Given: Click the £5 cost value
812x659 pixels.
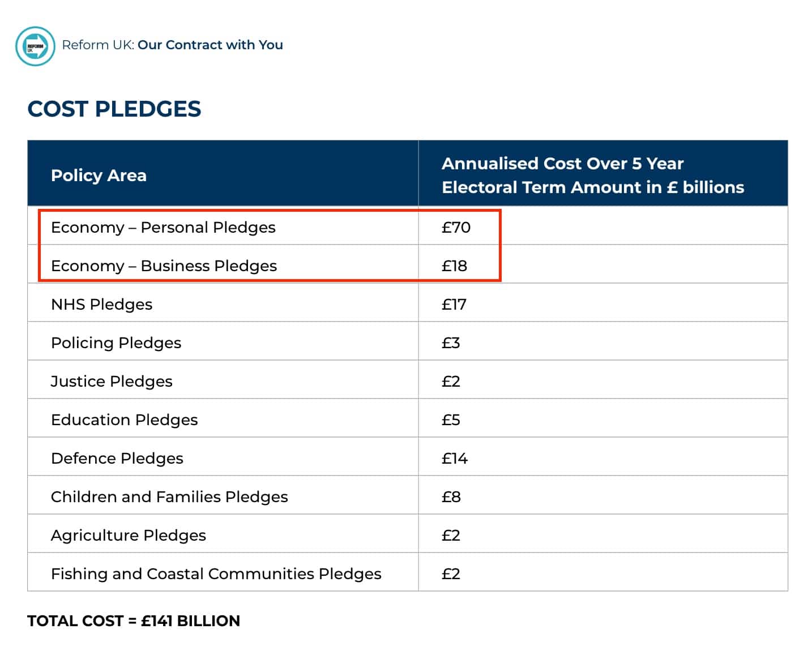Looking at the screenshot, I should 451,420.
